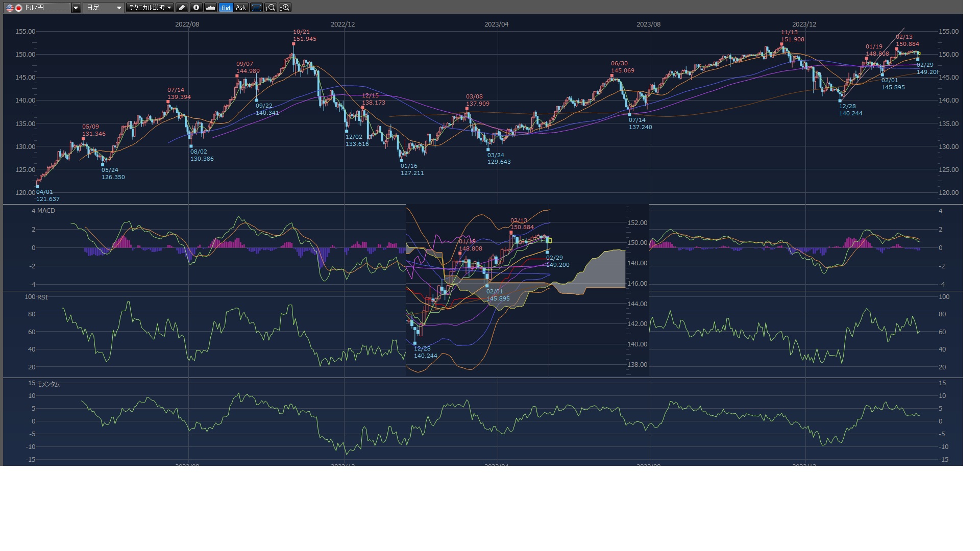Expand the テクニカル選択 menu
The height and width of the screenshot is (551, 980).
tap(150, 8)
